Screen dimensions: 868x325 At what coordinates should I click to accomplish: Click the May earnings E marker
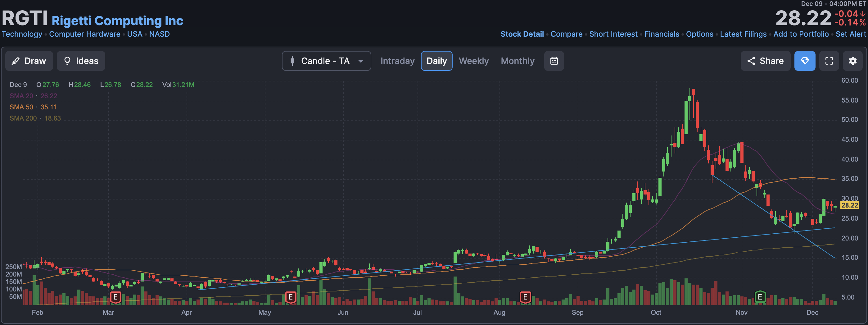291,297
